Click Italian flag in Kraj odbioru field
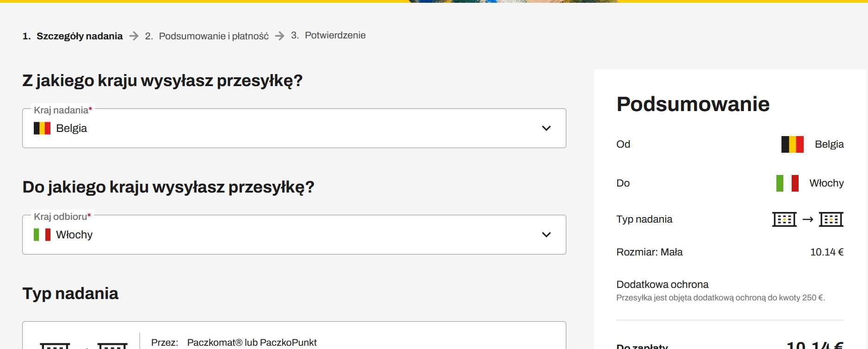Viewport: 868px width, 349px height. click(x=42, y=235)
